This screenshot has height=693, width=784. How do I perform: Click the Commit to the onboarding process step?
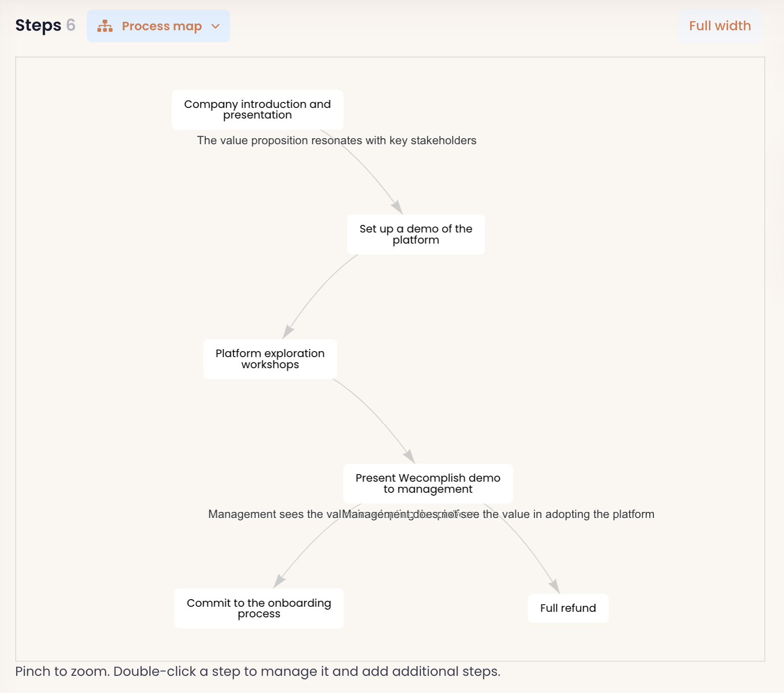pyautogui.click(x=259, y=608)
